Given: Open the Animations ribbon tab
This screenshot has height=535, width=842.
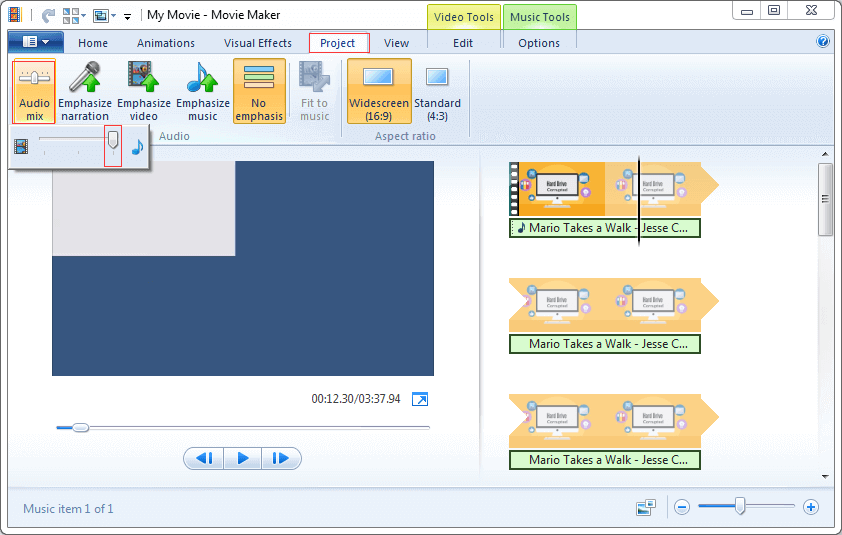Looking at the screenshot, I should [x=166, y=43].
